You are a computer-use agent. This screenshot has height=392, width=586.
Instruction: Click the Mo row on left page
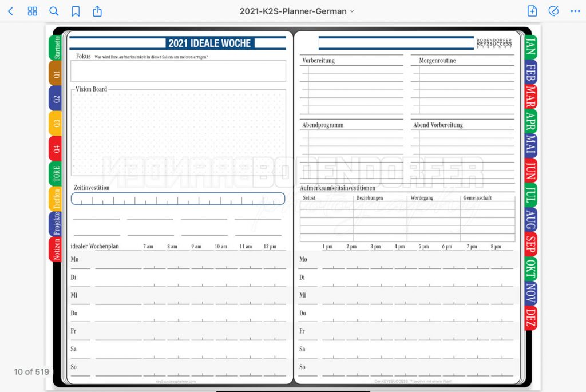[x=179, y=260]
